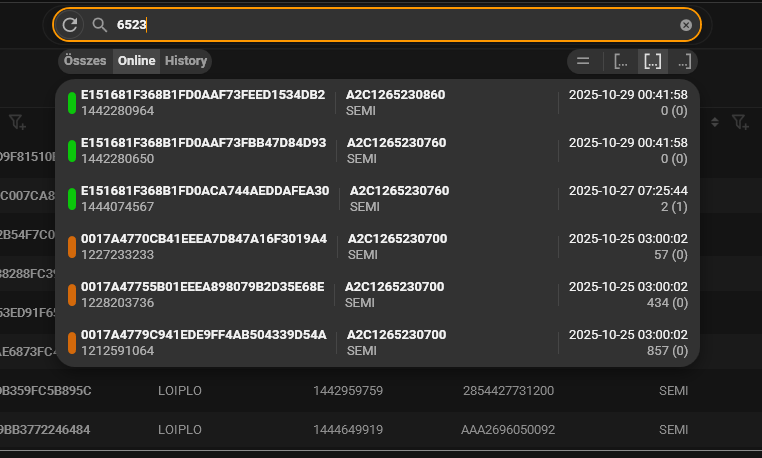The height and width of the screenshot is (458, 762).
Task: Open result with ID 1442280964
Action: (x=200, y=103)
